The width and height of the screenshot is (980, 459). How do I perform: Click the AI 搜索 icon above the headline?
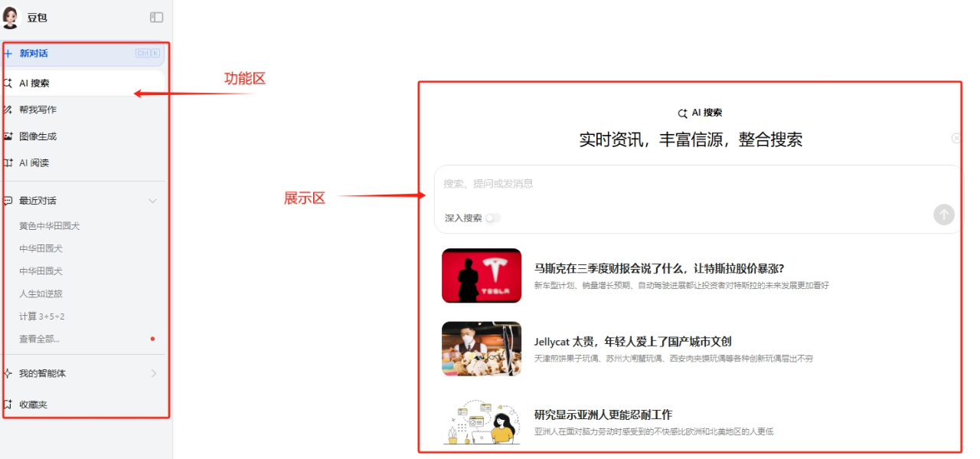click(682, 113)
